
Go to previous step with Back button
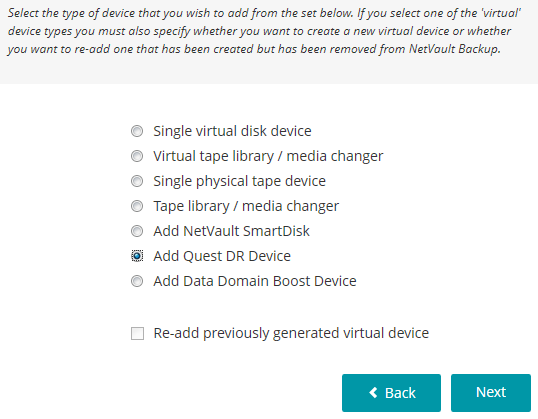(391, 393)
